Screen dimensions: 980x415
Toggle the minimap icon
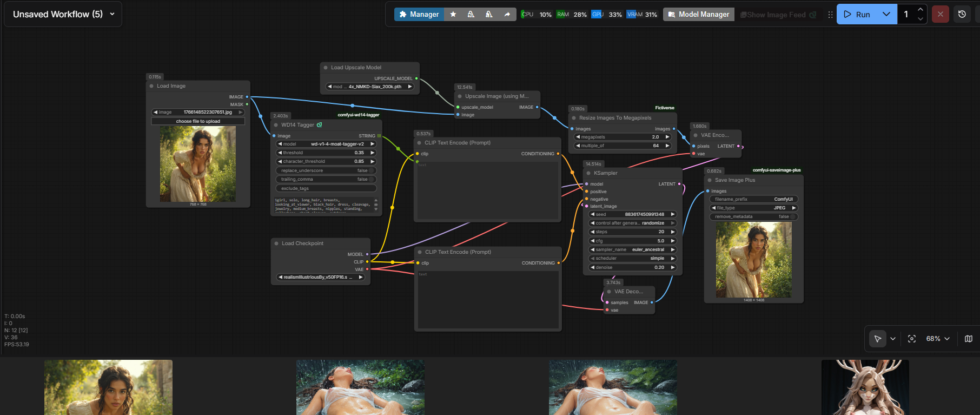[968, 339]
